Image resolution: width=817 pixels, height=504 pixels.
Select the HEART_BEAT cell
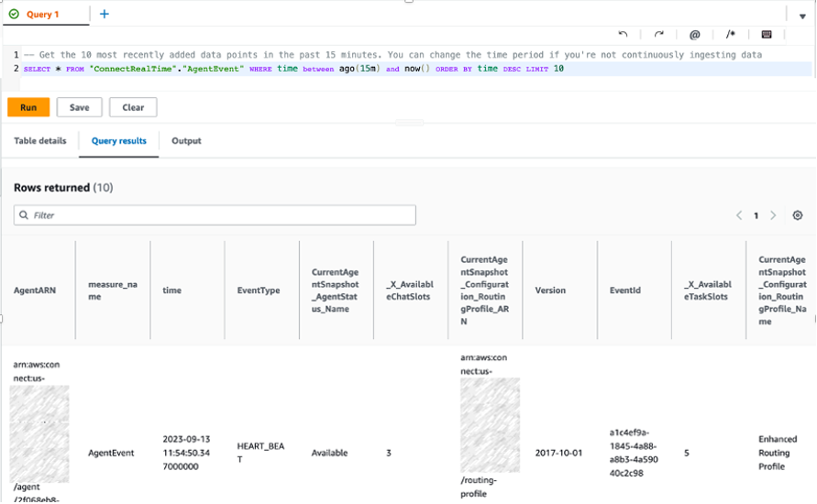[260, 453]
